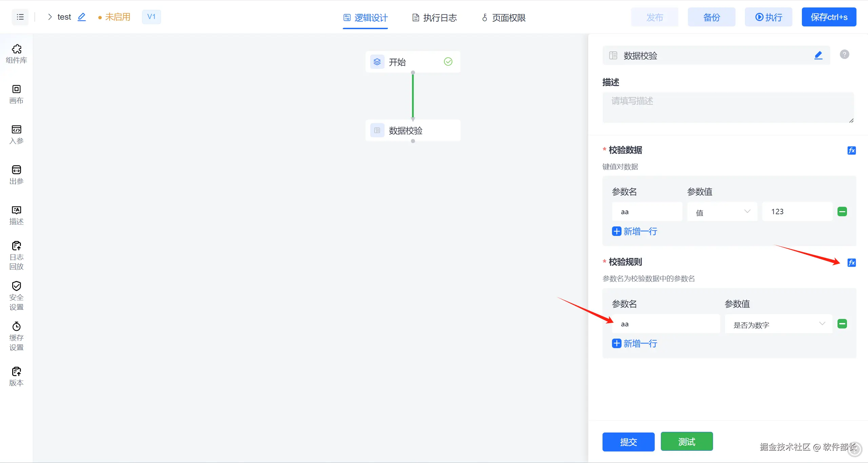Click the fx expression icon for 校验规则
Image resolution: width=868 pixels, height=463 pixels.
pyautogui.click(x=851, y=263)
